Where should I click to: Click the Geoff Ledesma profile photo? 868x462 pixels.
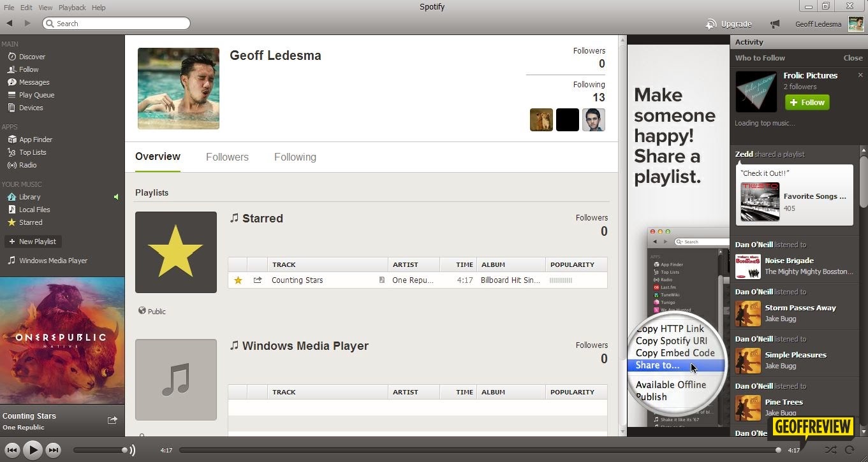tap(179, 89)
